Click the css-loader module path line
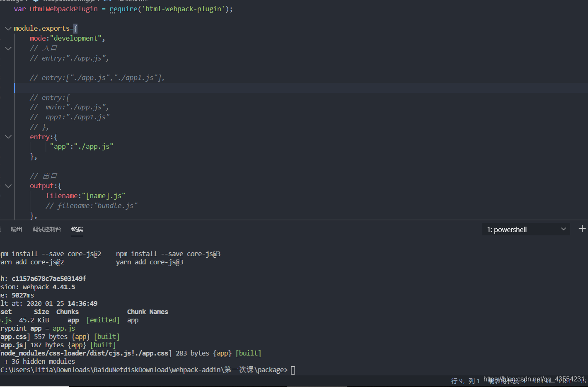This screenshot has height=387, width=588. tap(131, 353)
